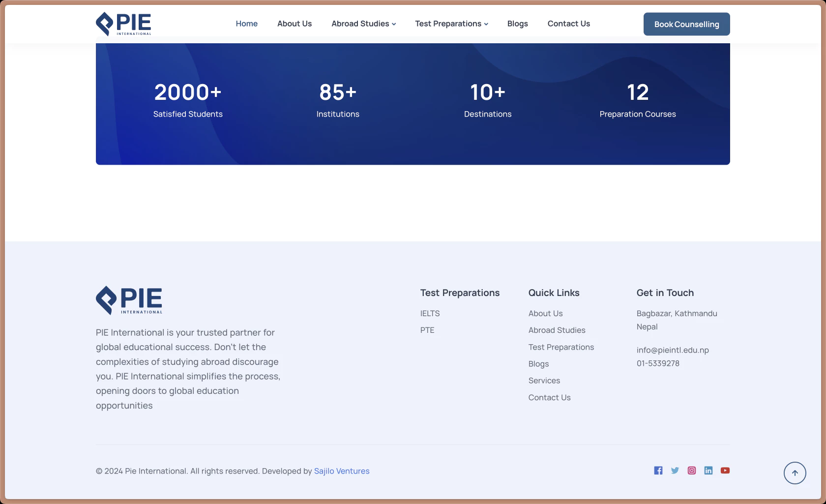The width and height of the screenshot is (826, 504).
Task: Open the Twitter social icon
Action: click(675, 471)
